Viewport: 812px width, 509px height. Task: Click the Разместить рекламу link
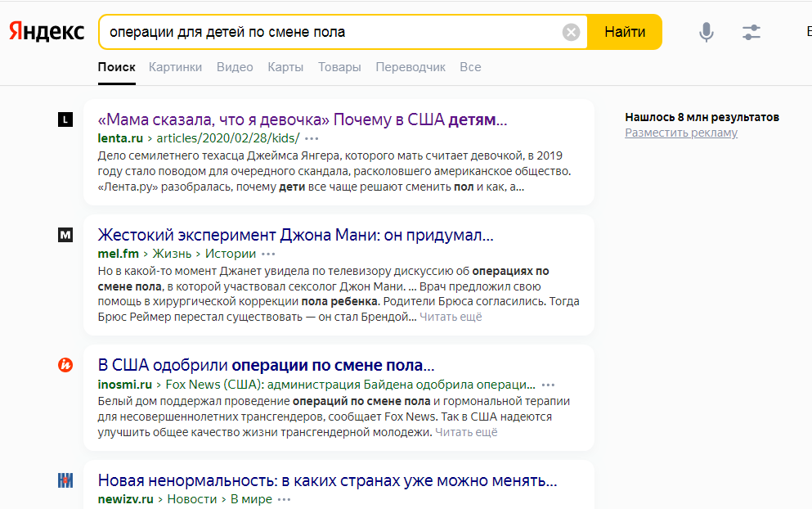pyautogui.click(x=681, y=133)
